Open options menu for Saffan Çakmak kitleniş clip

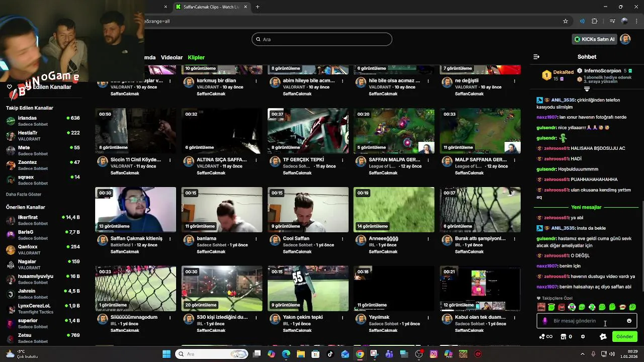pos(170,239)
